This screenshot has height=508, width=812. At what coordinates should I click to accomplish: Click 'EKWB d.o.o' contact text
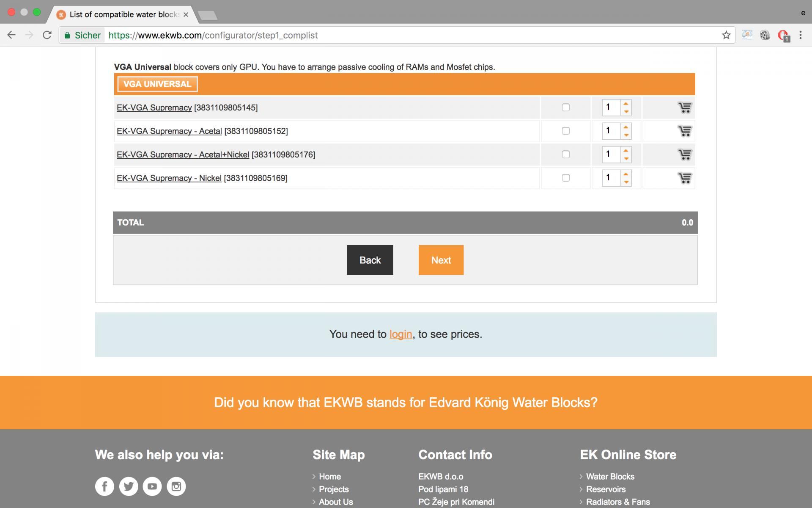point(441,477)
